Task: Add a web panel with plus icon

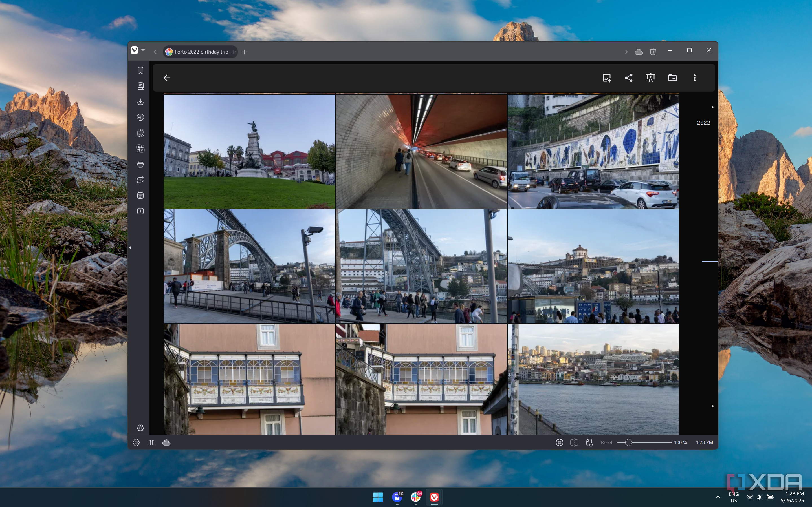Action: click(140, 211)
